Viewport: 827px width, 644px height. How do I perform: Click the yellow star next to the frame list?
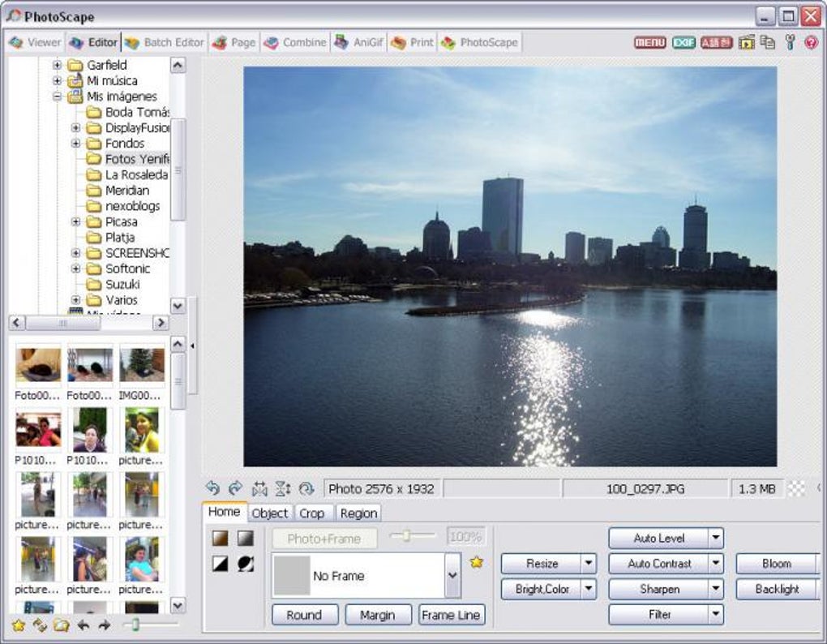(477, 562)
